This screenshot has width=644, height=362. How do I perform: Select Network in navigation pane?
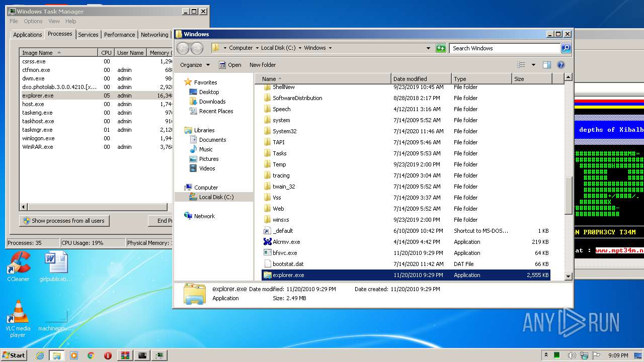[204, 216]
